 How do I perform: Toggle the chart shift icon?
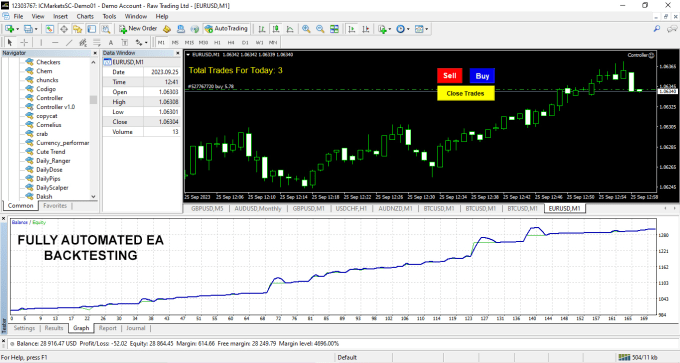tap(366, 29)
